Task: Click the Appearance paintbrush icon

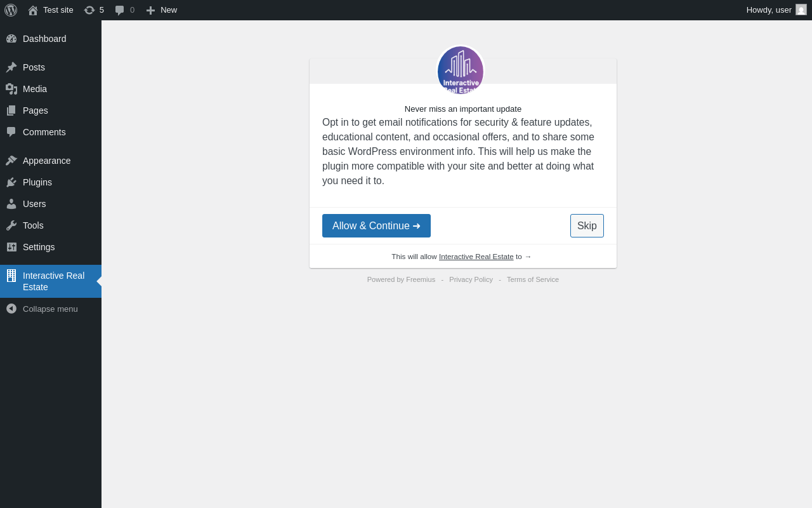Action: tap(11, 161)
